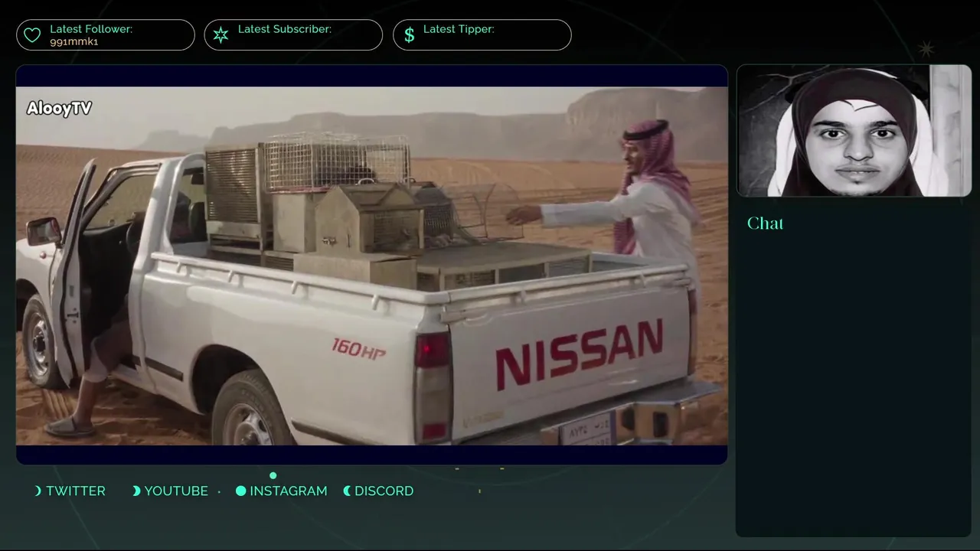Click the crescent icon beside TWITTER
Image resolution: width=980 pixels, height=551 pixels.
click(x=38, y=491)
